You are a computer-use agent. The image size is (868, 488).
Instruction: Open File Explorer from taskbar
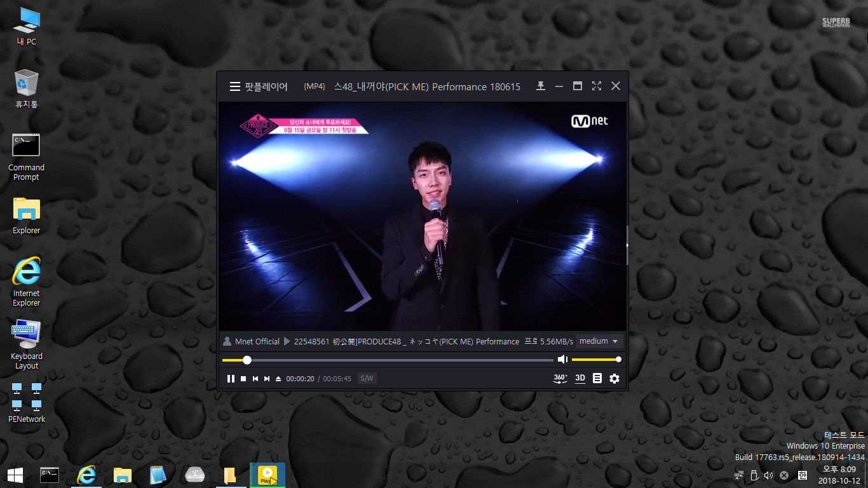[x=123, y=475]
